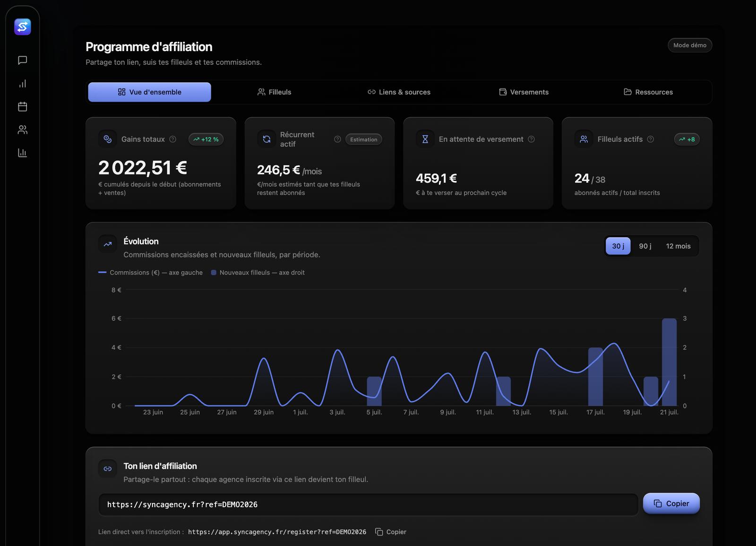
Task: Open the users sidebar icon
Action: pos(23,130)
